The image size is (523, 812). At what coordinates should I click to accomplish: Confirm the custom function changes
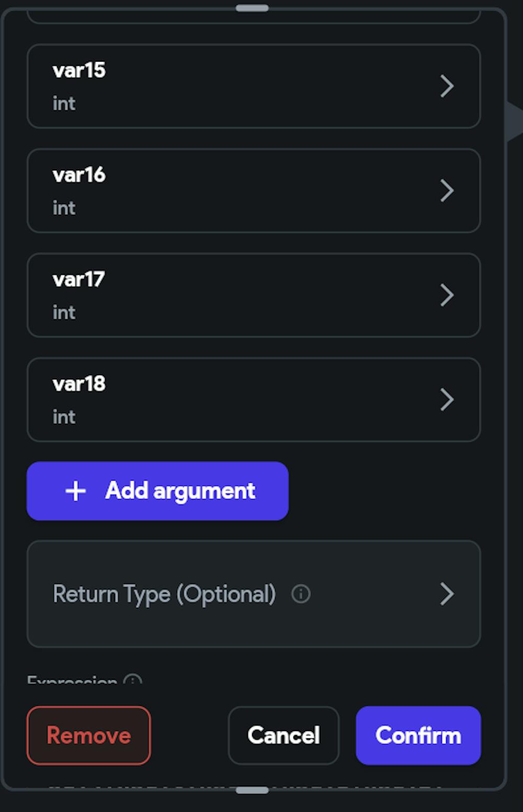[418, 735]
